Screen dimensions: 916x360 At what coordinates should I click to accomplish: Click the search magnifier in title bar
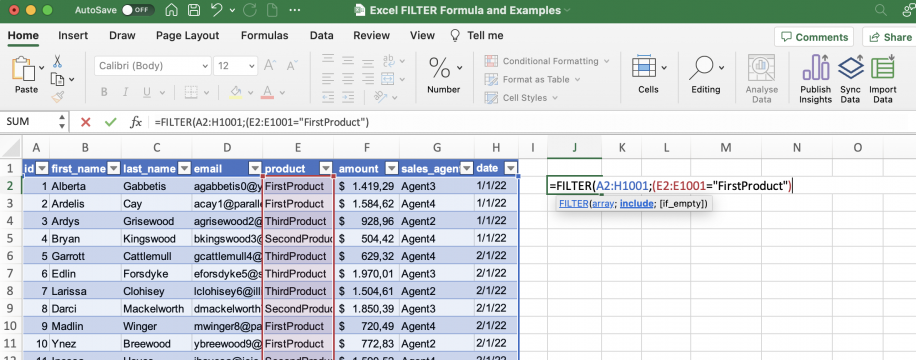(x=880, y=10)
